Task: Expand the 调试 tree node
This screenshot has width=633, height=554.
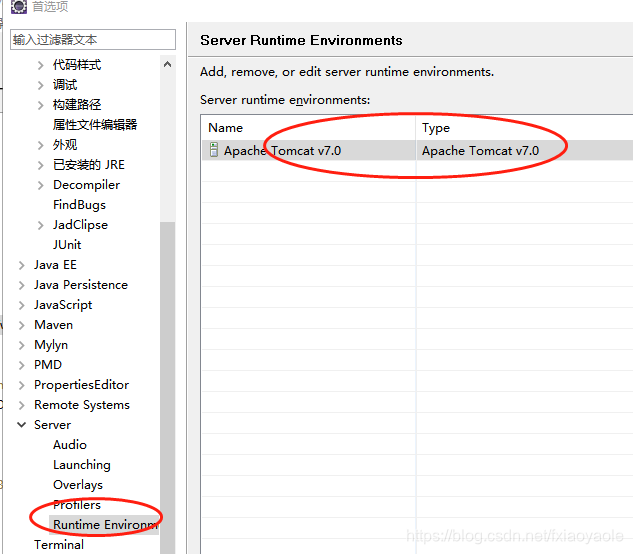Action: (x=40, y=85)
